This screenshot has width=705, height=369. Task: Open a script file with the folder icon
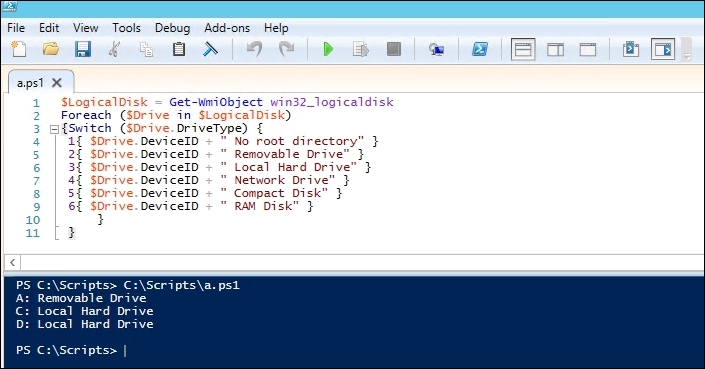tap(51, 49)
